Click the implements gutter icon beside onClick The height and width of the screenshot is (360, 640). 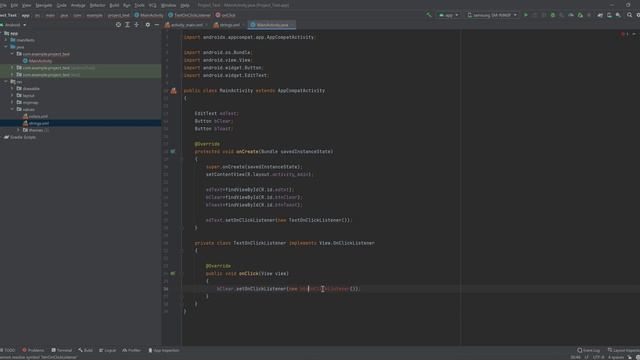[173, 273]
